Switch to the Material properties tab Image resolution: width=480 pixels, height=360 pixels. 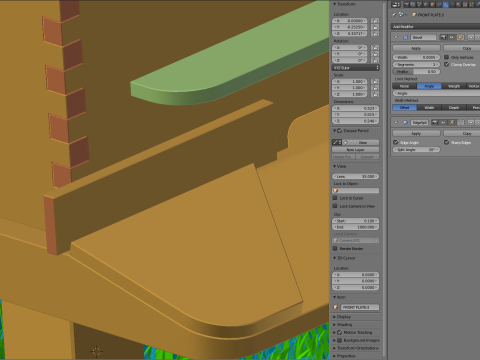458,5
